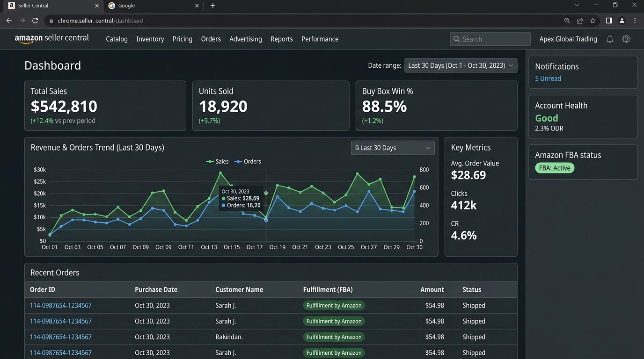Focus the Seller Central Search field
Viewport: 644px width, 359px height.
[490, 39]
